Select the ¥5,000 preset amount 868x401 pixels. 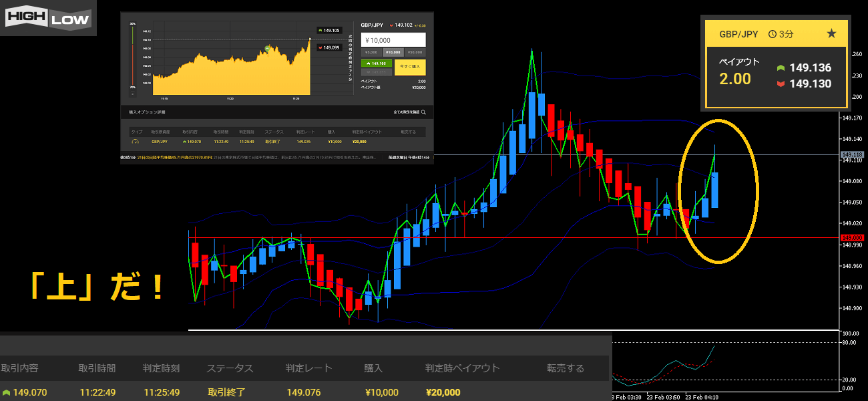click(371, 51)
